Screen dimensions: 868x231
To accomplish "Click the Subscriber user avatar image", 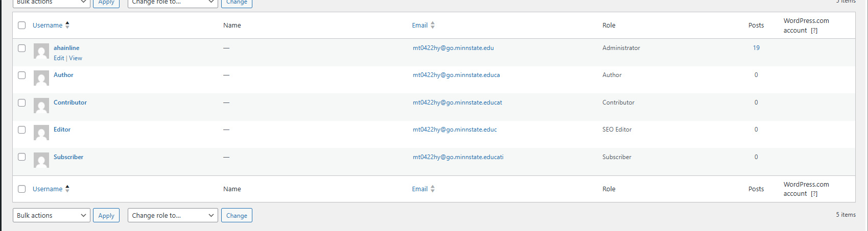I will [x=41, y=160].
